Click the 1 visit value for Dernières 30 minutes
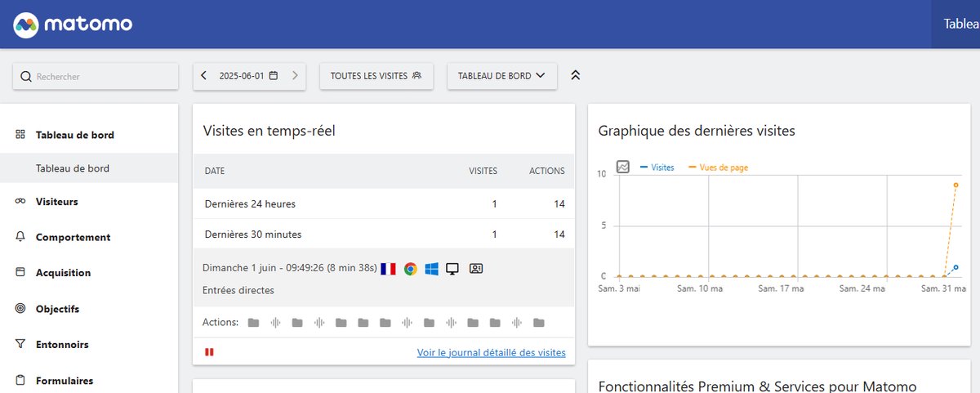Viewport: 980px width, 393px height. [x=494, y=234]
